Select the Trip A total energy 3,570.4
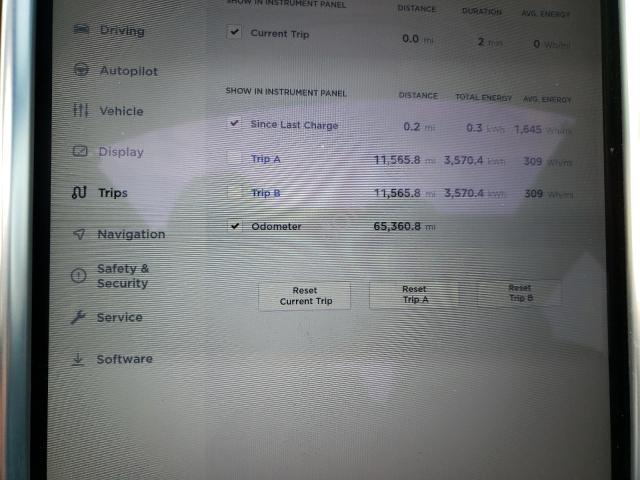This screenshot has width=640, height=480. (463, 160)
